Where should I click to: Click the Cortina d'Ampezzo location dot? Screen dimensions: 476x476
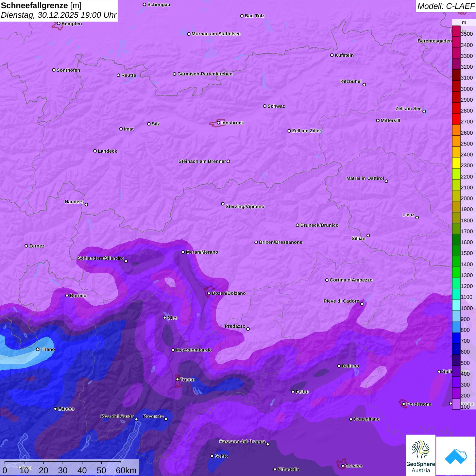pyautogui.click(x=327, y=280)
